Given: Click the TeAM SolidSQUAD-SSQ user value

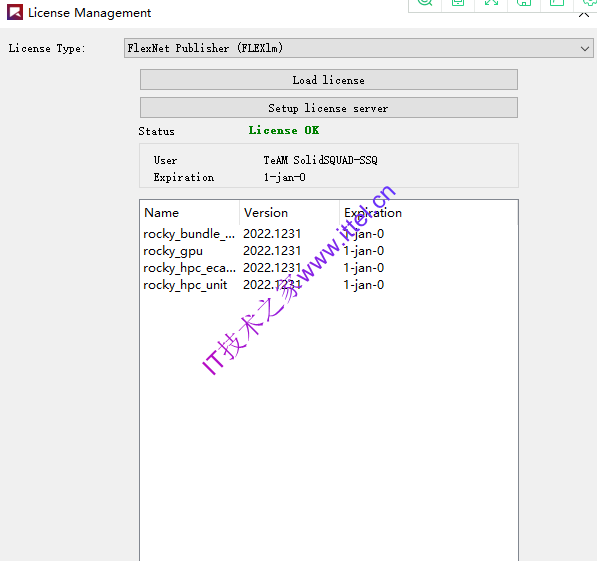Looking at the screenshot, I should tap(321, 160).
